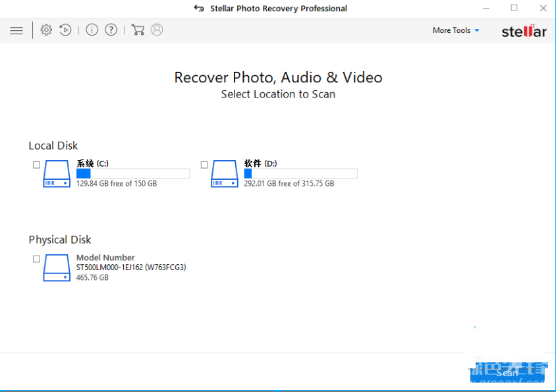Check the physical disk ST500LM000 checkbox

pyautogui.click(x=36, y=259)
